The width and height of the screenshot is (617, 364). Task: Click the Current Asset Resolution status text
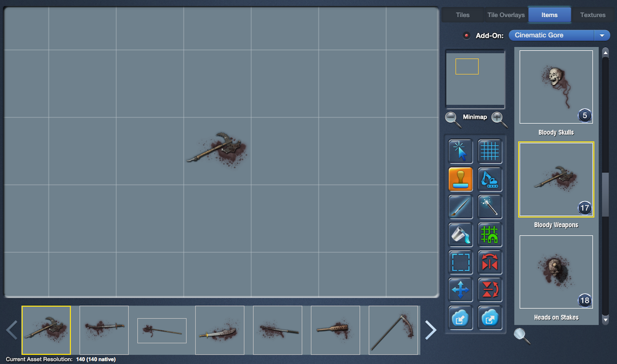[39, 359]
